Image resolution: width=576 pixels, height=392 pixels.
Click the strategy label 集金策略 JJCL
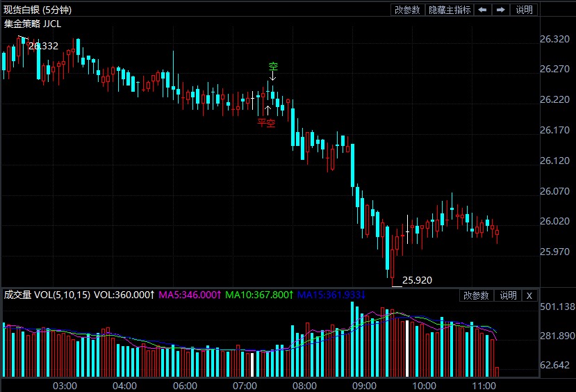point(33,24)
